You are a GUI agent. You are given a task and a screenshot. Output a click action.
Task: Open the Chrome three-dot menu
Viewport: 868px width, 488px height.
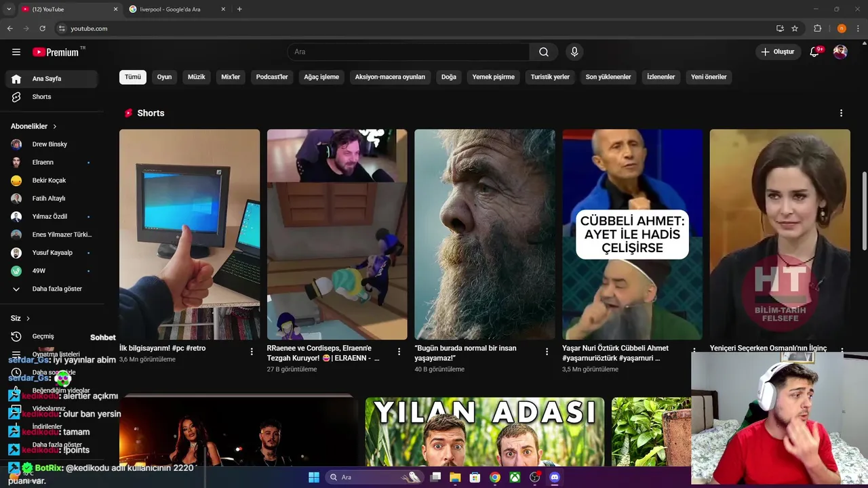pos(858,28)
